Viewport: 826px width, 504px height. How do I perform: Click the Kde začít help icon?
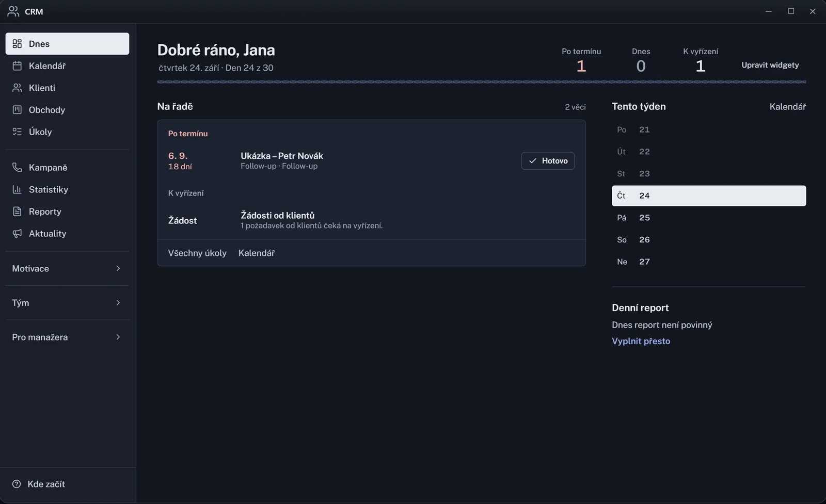click(x=17, y=484)
